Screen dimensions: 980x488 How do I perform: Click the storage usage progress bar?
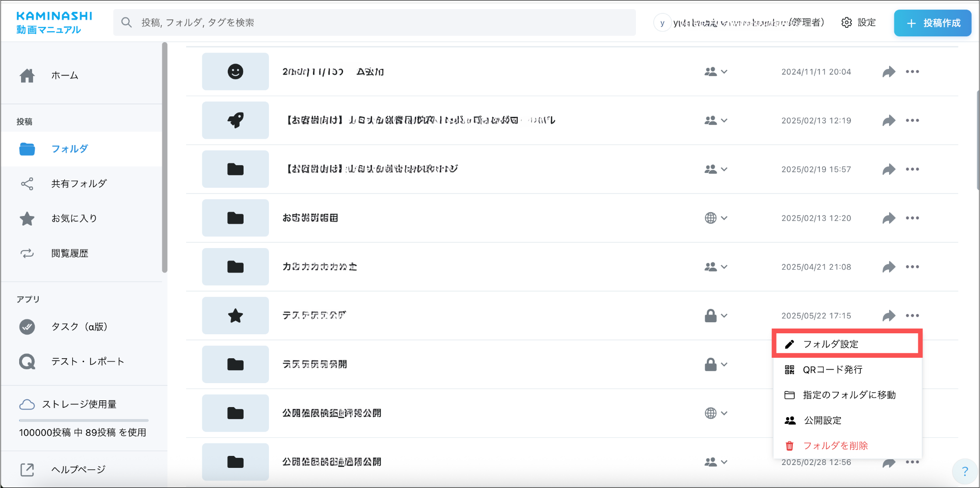84,420
